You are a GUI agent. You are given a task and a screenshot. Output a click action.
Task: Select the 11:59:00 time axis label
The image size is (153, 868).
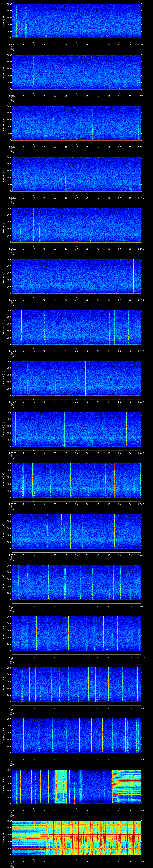12,657
